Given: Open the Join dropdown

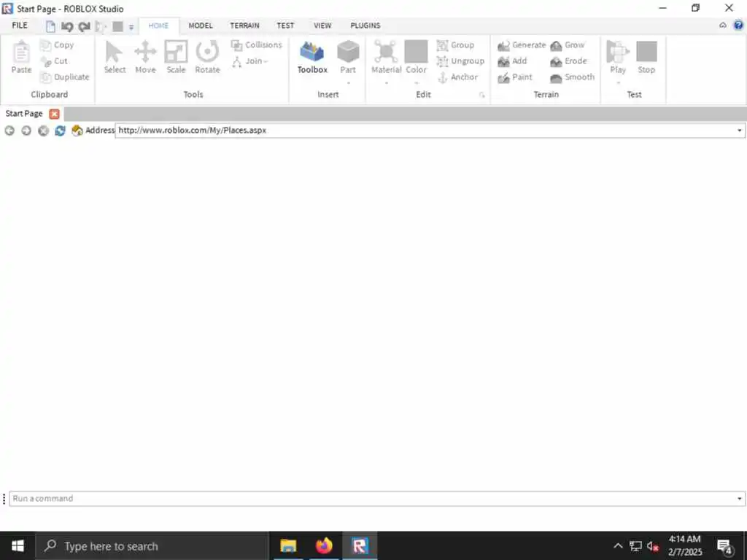Looking at the screenshot, I should 250,61.
